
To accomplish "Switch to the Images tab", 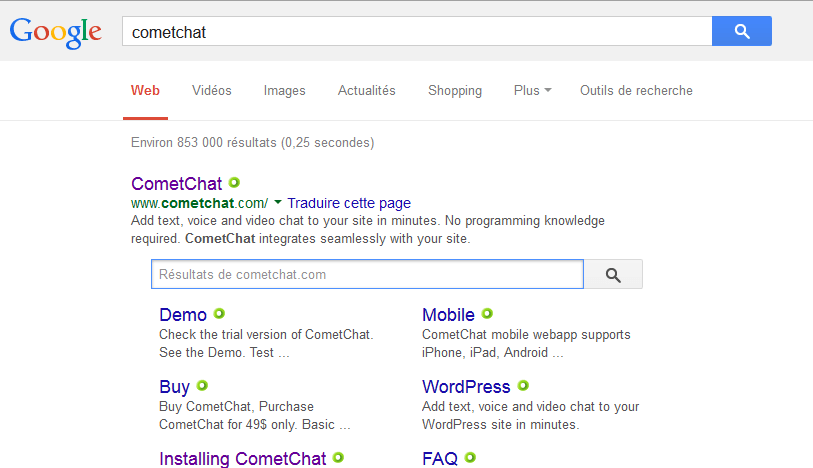I will pos(284,90).
